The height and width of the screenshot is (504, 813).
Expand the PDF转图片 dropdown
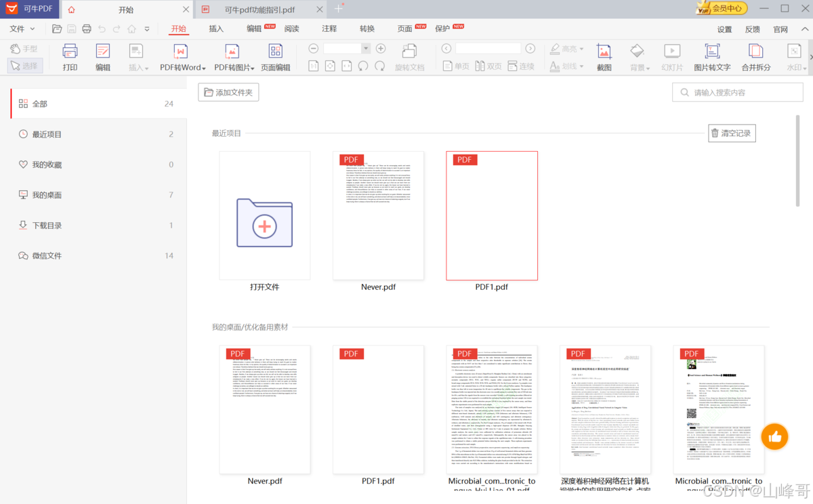(x=251, y=68)
